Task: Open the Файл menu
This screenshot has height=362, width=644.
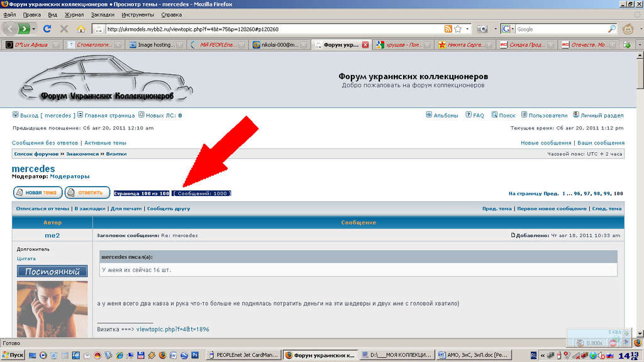Action: (x=9, y=15)
